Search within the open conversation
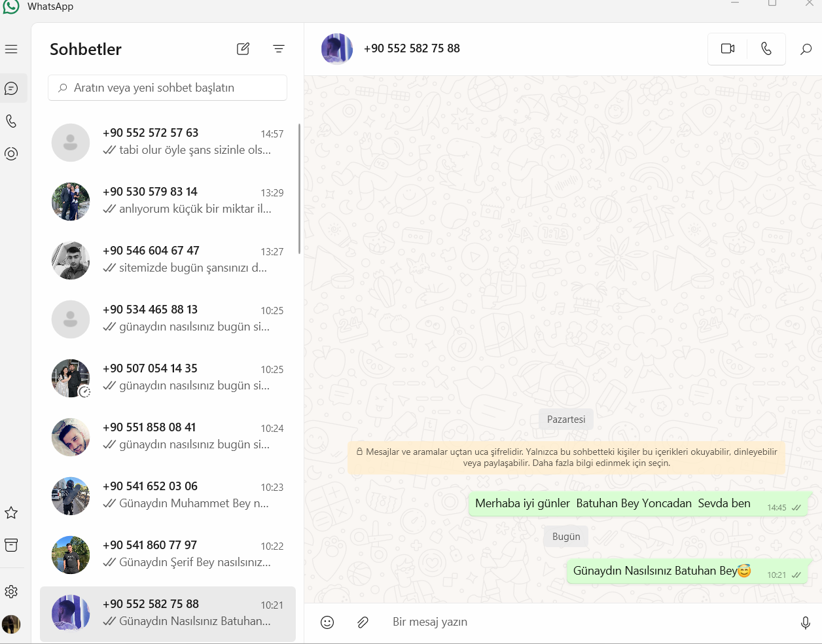Image resolution: width=822 pixels, height=644 pixels. click(806, 48)
